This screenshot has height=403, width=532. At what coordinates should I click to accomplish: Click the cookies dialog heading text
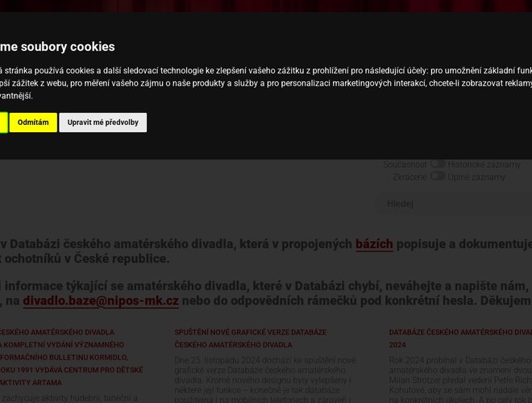pos(57,47)
